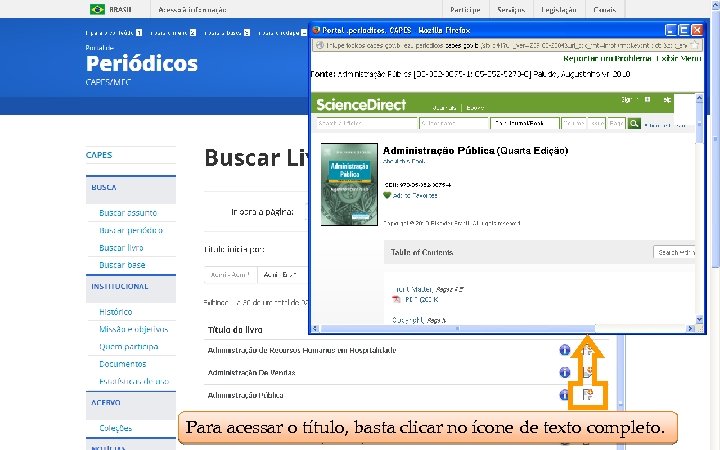The image size is (720, 450).
Task: Open Buscar base in sidebar
Action: pyautogui.click(x=122, y=265)
